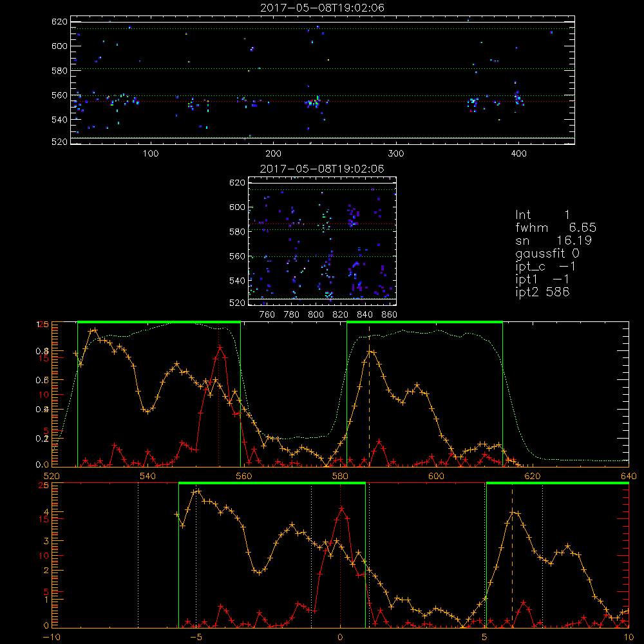This screenshot has width=644, height=644.
Task: Click the 520 x-axis label of the profile plot
Action: (52, 477)
